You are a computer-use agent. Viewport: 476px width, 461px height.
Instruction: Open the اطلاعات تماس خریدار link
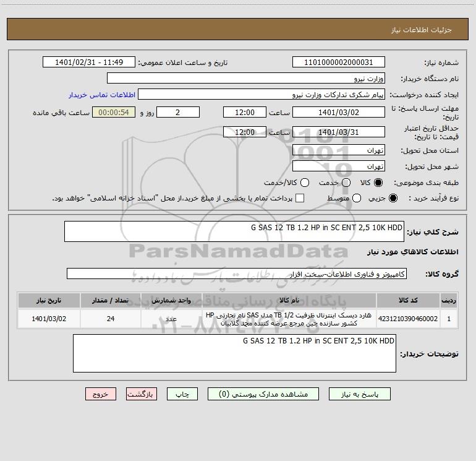(102, 95)
